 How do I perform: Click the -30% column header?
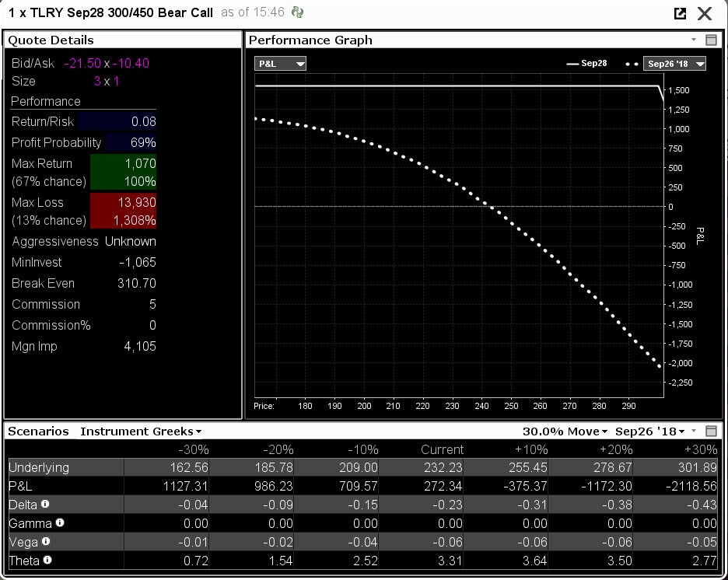click(193, 449)
